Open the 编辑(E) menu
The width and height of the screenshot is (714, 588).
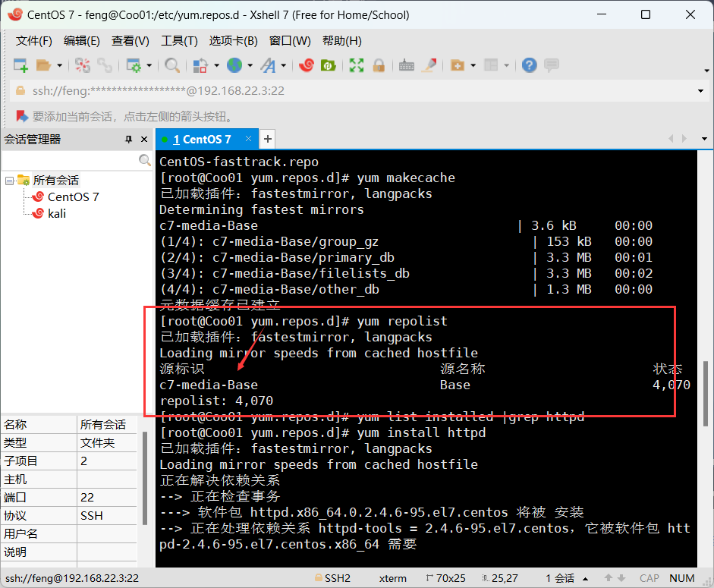(x=82, y=41)
